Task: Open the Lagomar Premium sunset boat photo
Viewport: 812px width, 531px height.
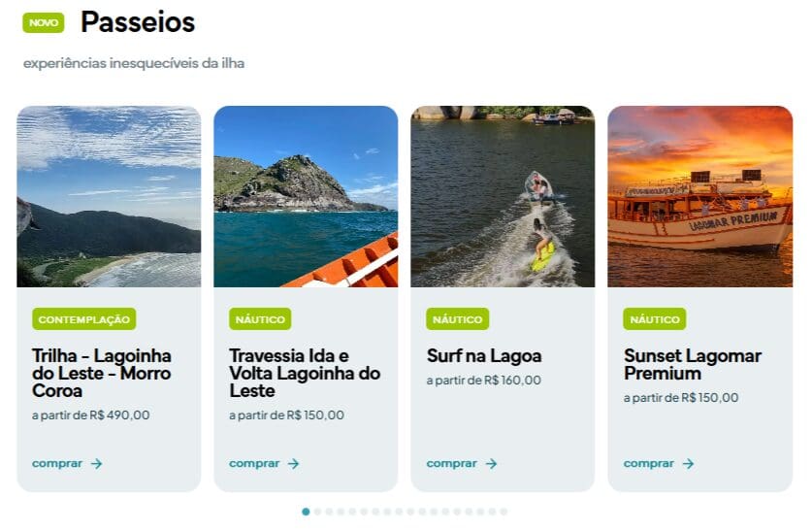Action: pyautogui.click(x=699, y=196)
